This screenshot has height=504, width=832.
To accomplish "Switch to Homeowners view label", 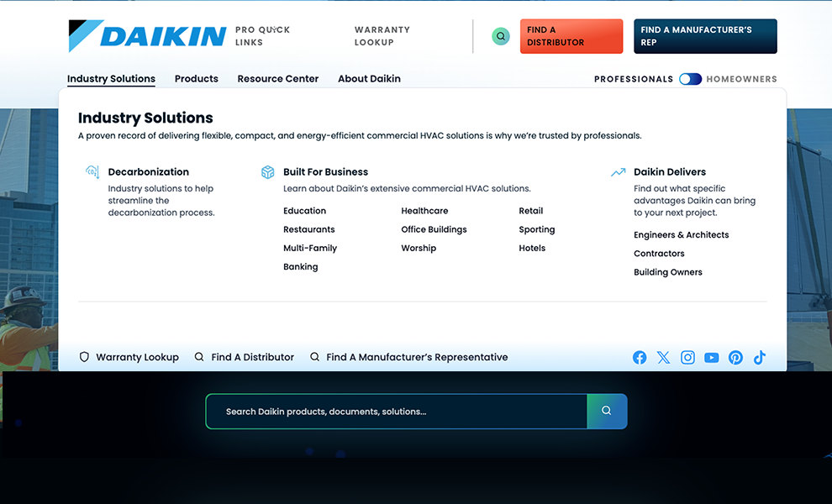I will pyautogui.click(x=741, y=79).
